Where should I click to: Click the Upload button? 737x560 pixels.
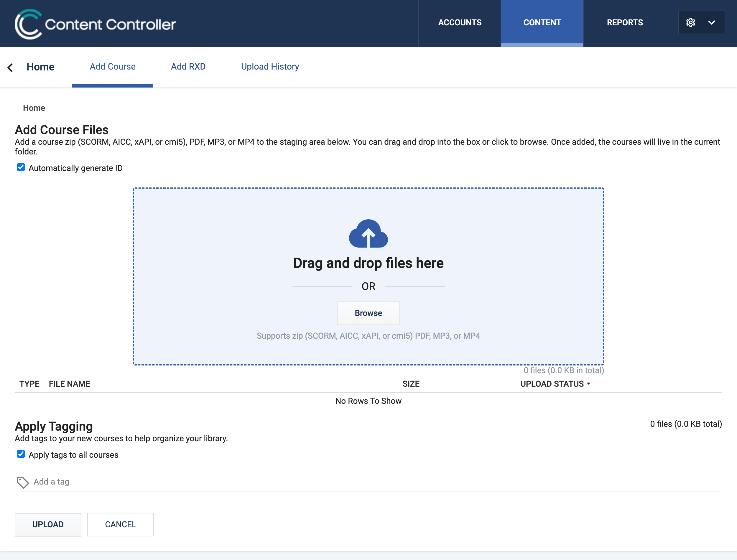(48, 524)
